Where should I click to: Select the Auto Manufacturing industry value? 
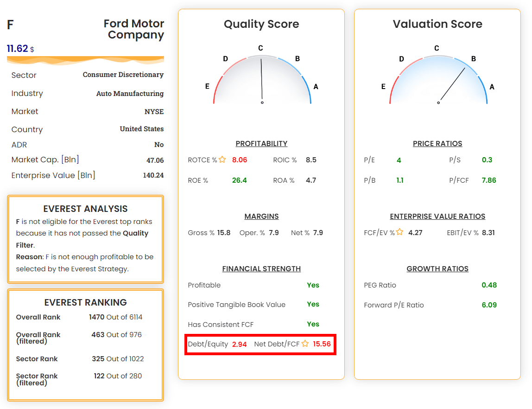[x=130, y=93]
